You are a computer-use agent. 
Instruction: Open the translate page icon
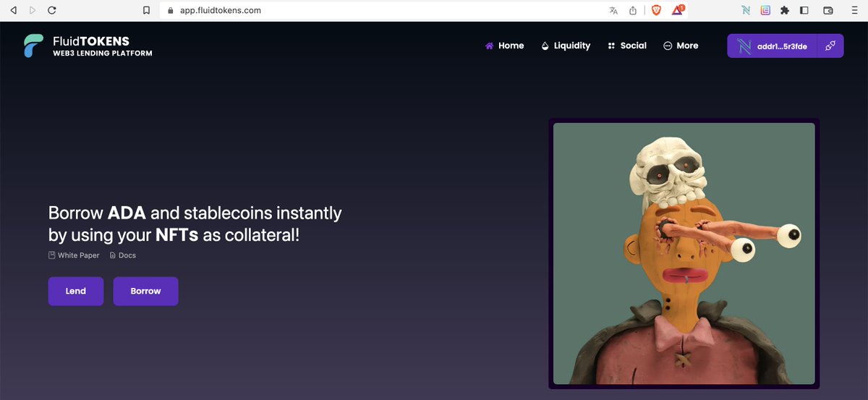click(x=613, y=11)
